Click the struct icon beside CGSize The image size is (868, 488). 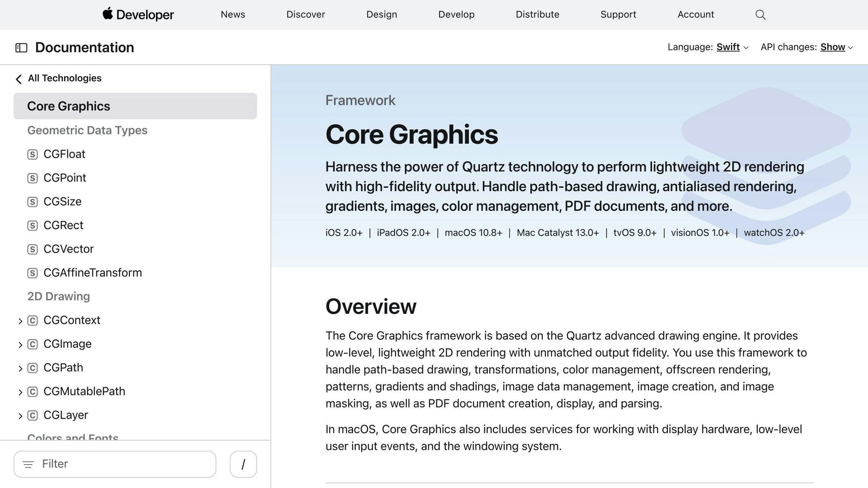point(33,202)
